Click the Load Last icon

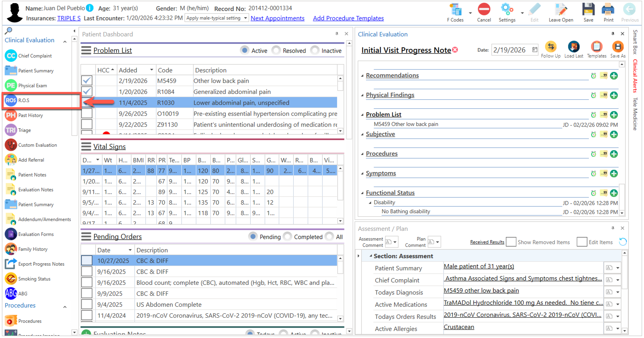coord(573,47)
